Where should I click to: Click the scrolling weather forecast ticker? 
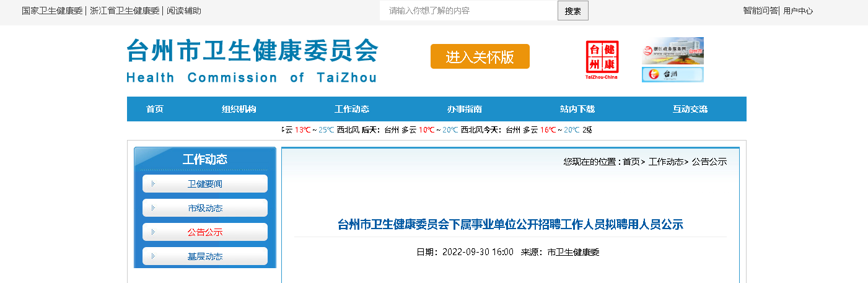(437, 130)
